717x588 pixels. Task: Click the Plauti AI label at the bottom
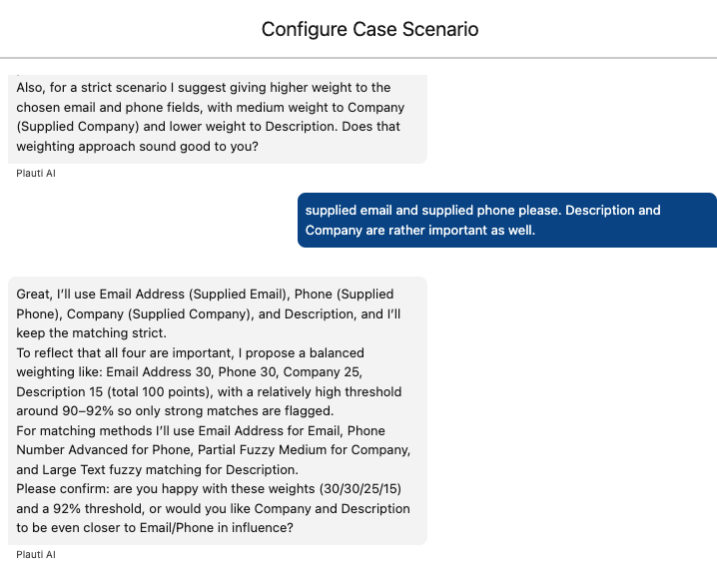click(x=36, y=555)
